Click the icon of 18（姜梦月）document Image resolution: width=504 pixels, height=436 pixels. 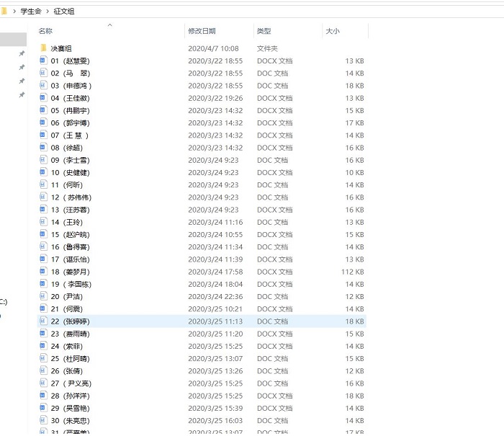click(43, 272)
